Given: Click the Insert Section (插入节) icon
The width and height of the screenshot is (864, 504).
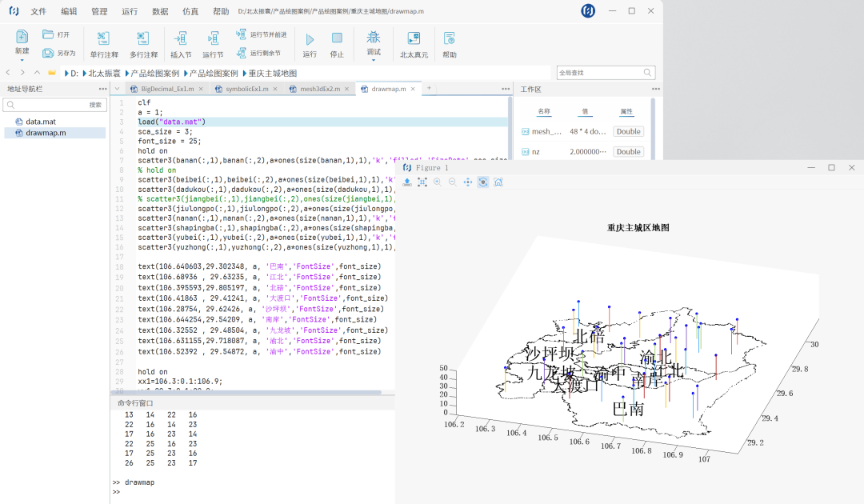Looking at the screenshot, I should [181, 38].
